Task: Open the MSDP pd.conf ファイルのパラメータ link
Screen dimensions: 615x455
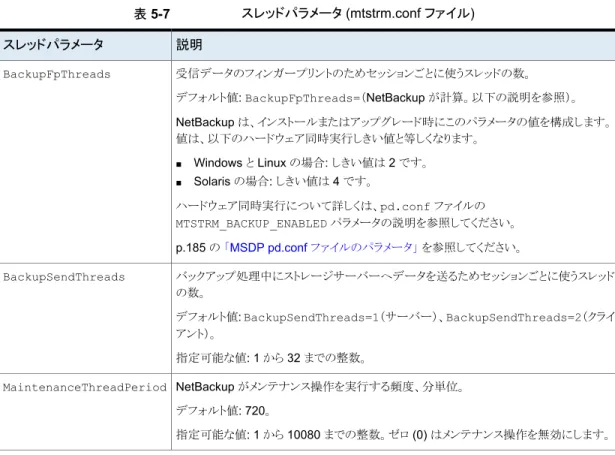Action: pyautogui.click(x=322, y=248)
